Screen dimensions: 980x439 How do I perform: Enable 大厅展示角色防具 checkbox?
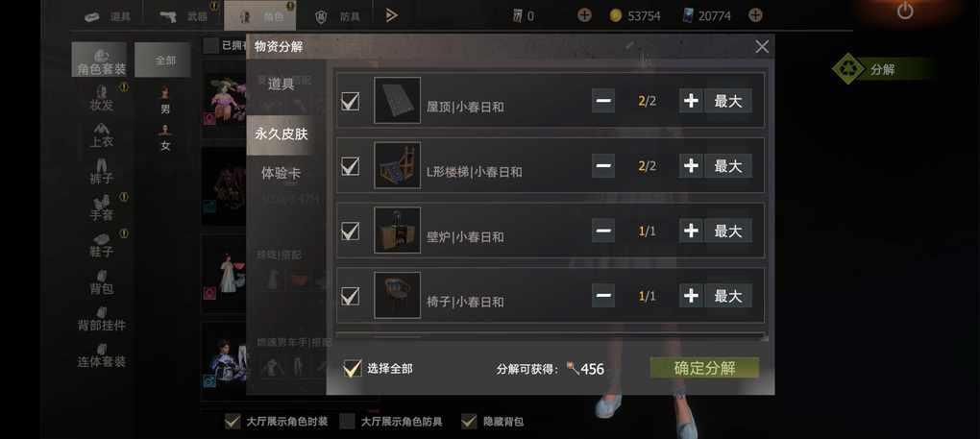pyautogui.click(x=347, y=421)
